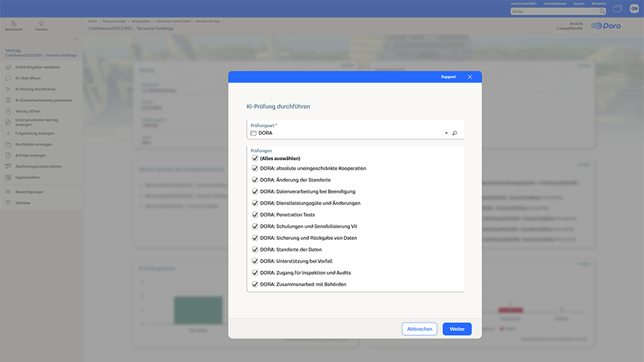Uncheck DORA: Unterstützung bei Vorfall
The image size is (644, 362).
[x=255, y=261]
